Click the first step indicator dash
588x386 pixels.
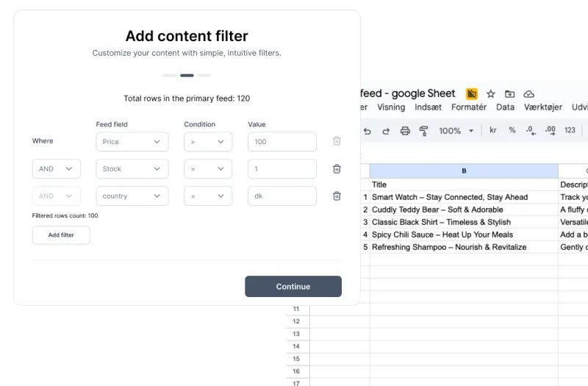pyautogui.click(x=170, y=76)
